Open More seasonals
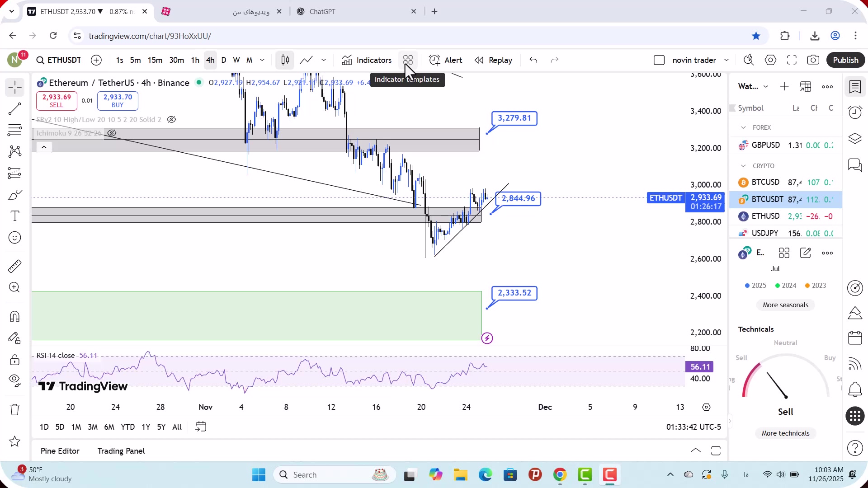The height and width of the screenshot is (488, 868). (785, 305)
